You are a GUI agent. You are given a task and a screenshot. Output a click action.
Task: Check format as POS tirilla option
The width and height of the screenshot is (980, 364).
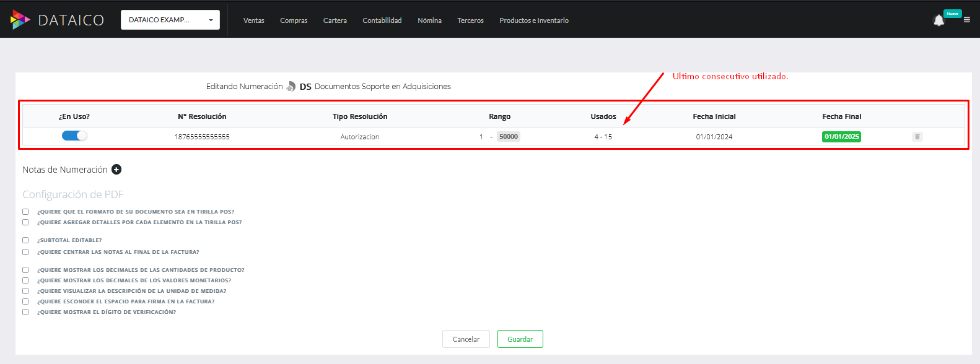25,212
